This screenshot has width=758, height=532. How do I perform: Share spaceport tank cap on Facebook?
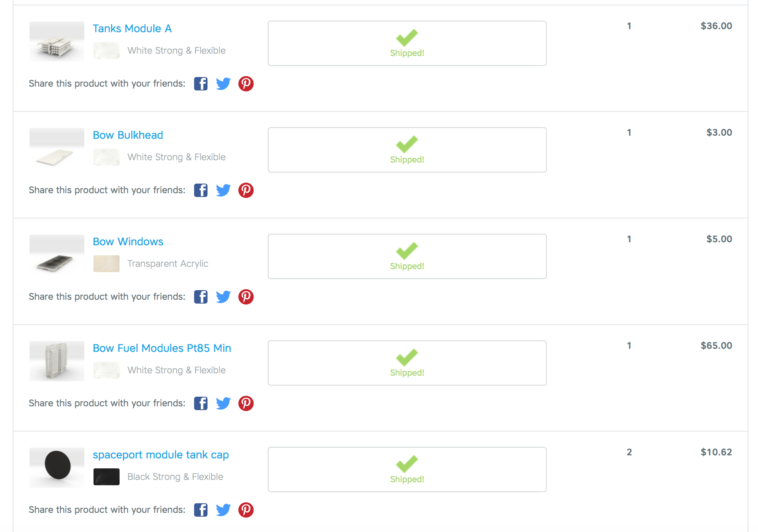click(201, 510)
